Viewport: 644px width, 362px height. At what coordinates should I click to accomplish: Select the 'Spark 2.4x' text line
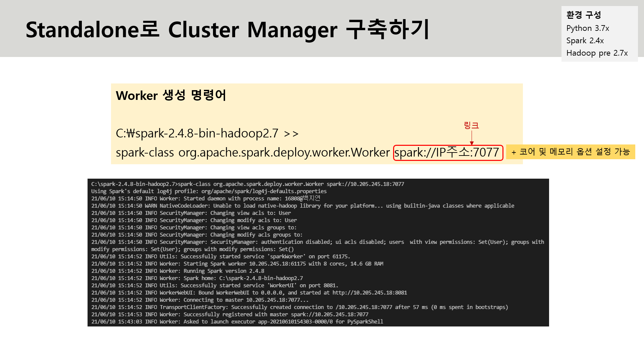[585, 41]
